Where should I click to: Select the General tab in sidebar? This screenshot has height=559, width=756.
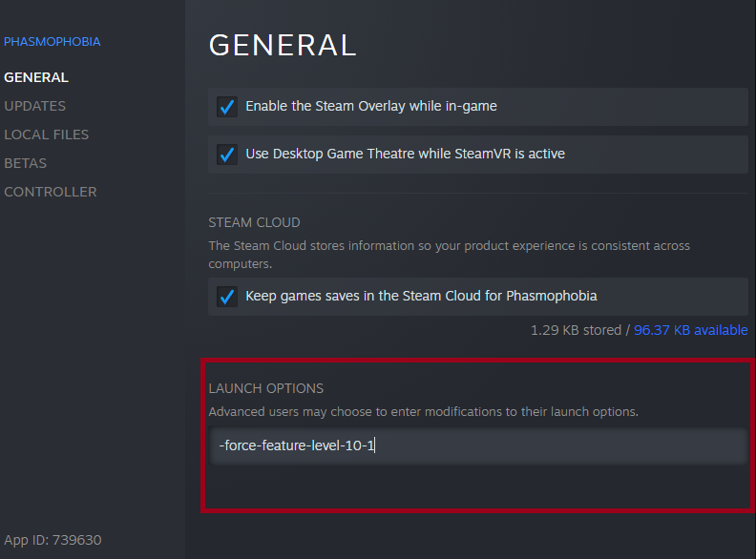click(x=36, y=77)
